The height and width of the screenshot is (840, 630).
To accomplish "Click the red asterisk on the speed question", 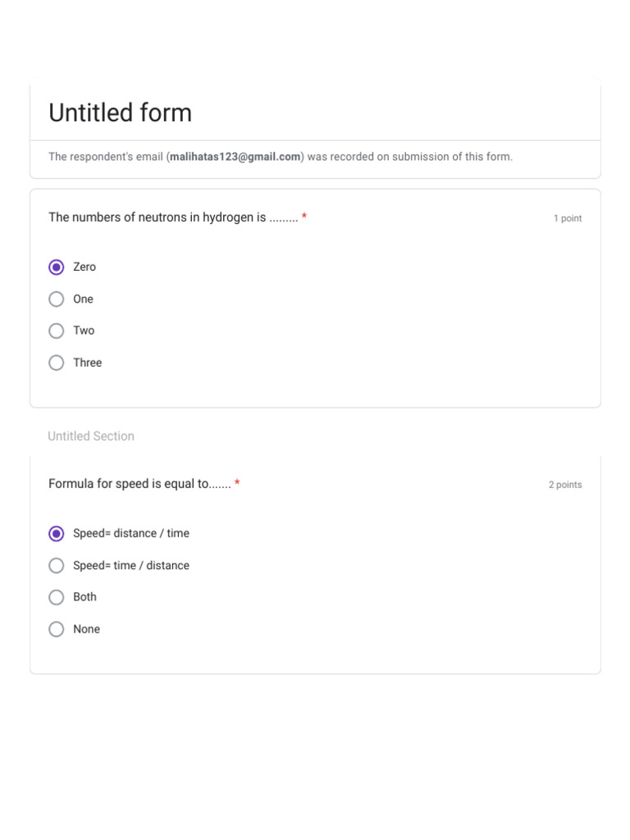I will click(237, 484).
